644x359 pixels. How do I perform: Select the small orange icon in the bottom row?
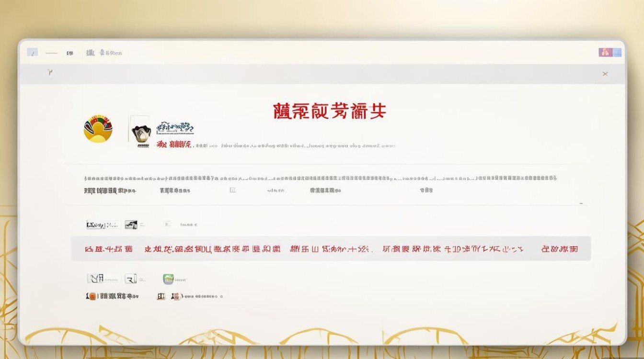92,296
